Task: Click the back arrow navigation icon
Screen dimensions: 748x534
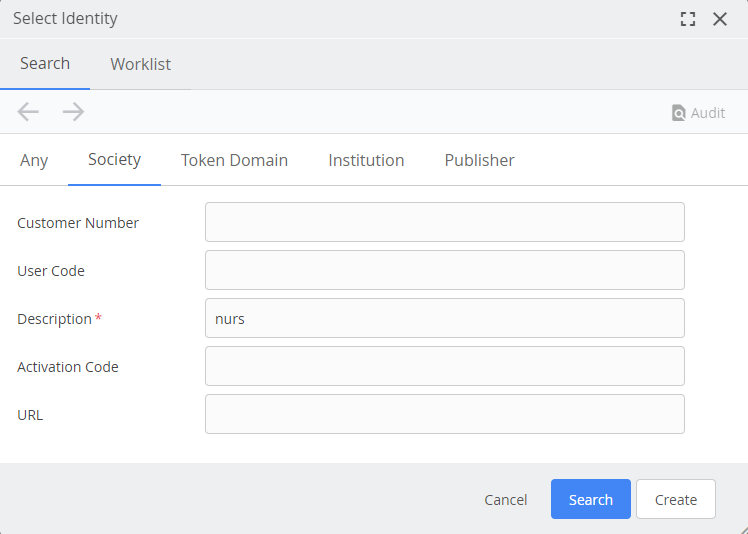Action: pos(28,112)
